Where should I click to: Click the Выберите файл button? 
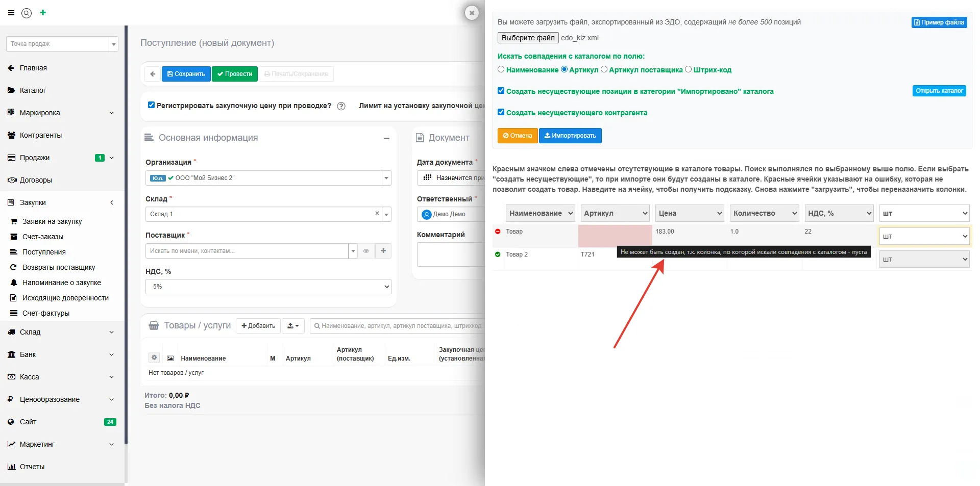pyautogui.click(x=528, y=38)
